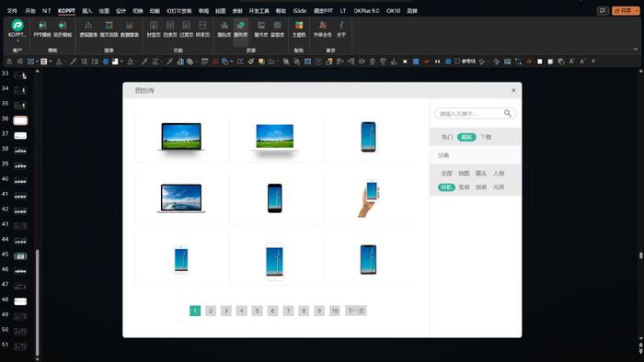Open the 图形库 shape library
Screen dimensions: 644x362
[x=241, y=29]
